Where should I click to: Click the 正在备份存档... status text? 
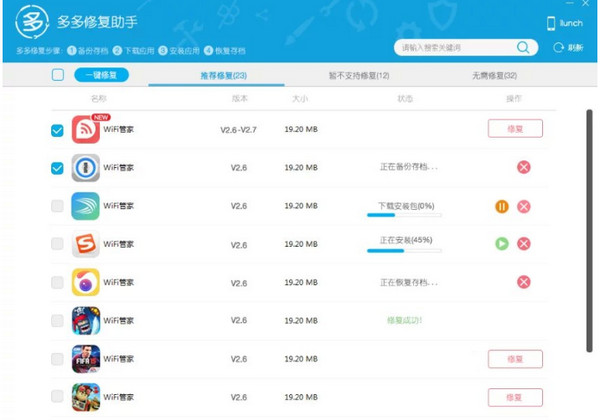click(409, 167)
